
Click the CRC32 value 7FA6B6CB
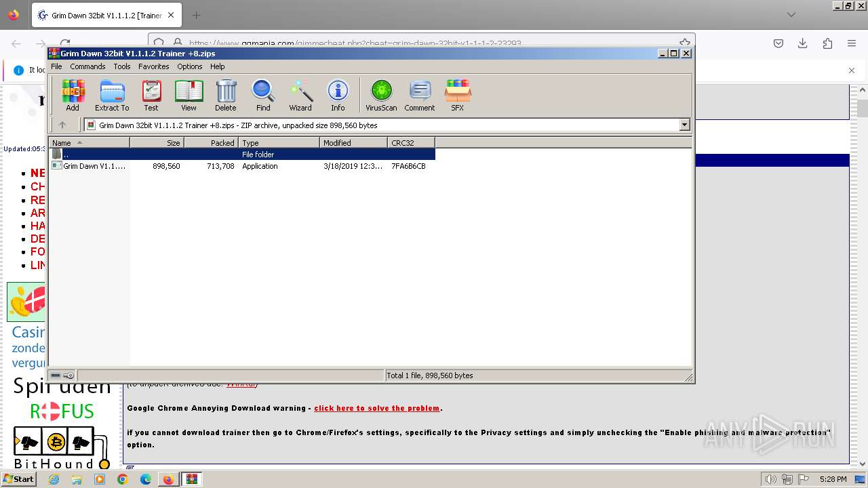click(x=408, y=166)
